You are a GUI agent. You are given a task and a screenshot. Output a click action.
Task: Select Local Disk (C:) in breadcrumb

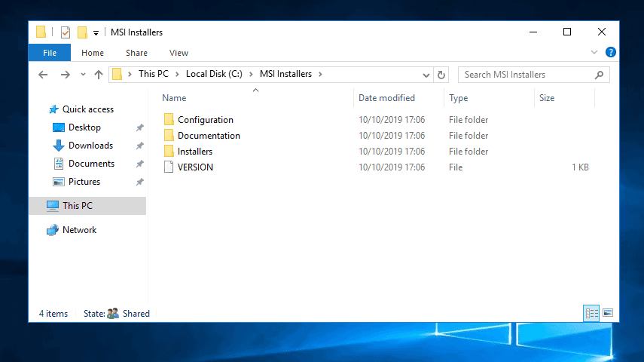(214, 74)
